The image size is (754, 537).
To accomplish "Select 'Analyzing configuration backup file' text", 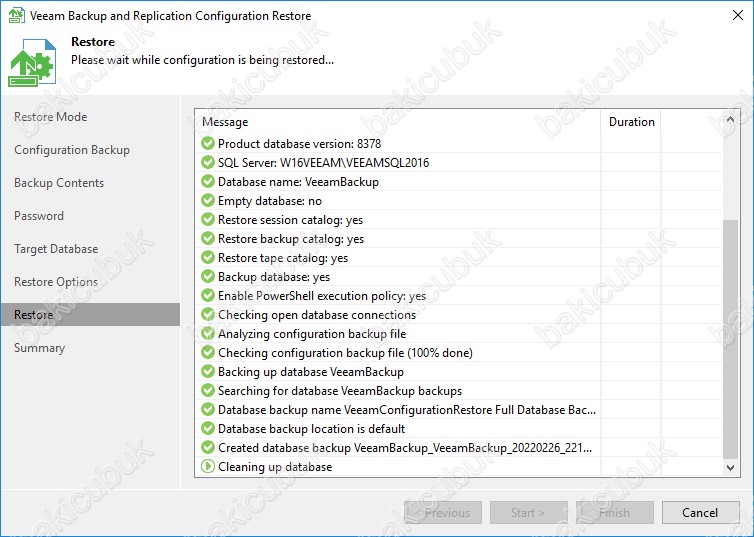I will coord(312,334).
